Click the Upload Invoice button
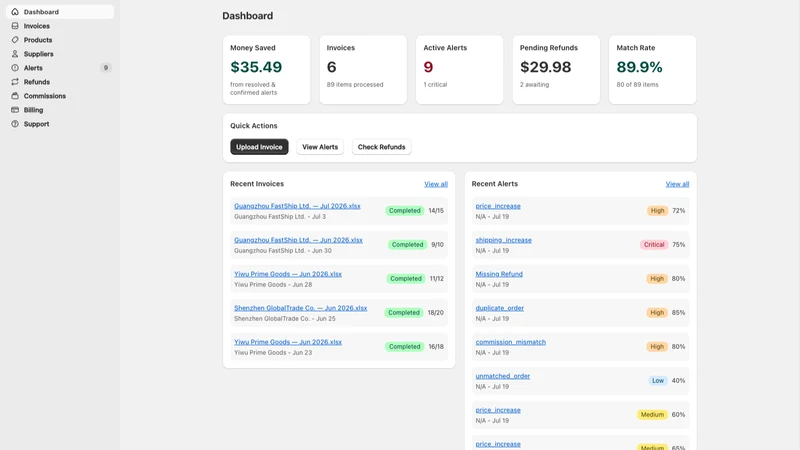The image size is (800, 450). pyautogui.click(x=259, y=147)
